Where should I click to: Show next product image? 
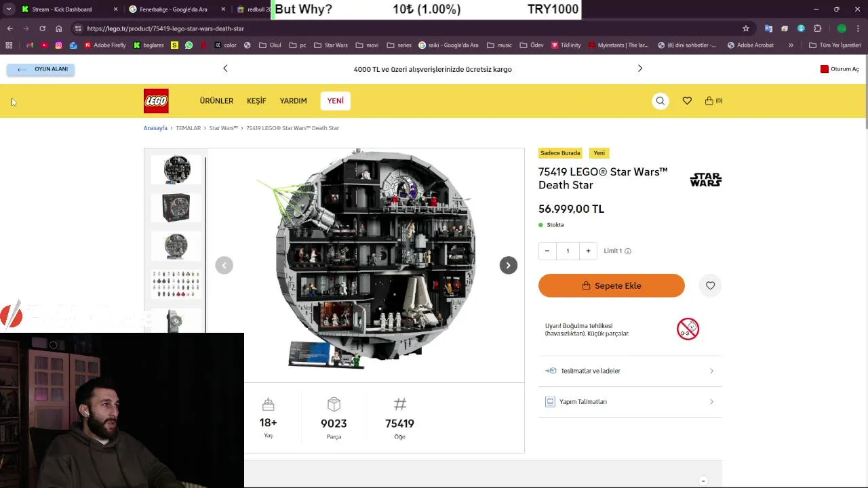click(508, 265)
